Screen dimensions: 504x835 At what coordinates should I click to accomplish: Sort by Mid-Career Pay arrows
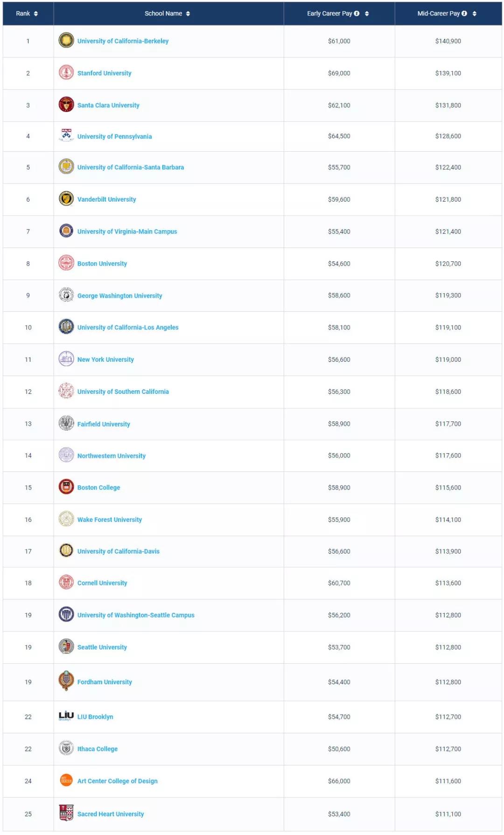click(475, 14)
